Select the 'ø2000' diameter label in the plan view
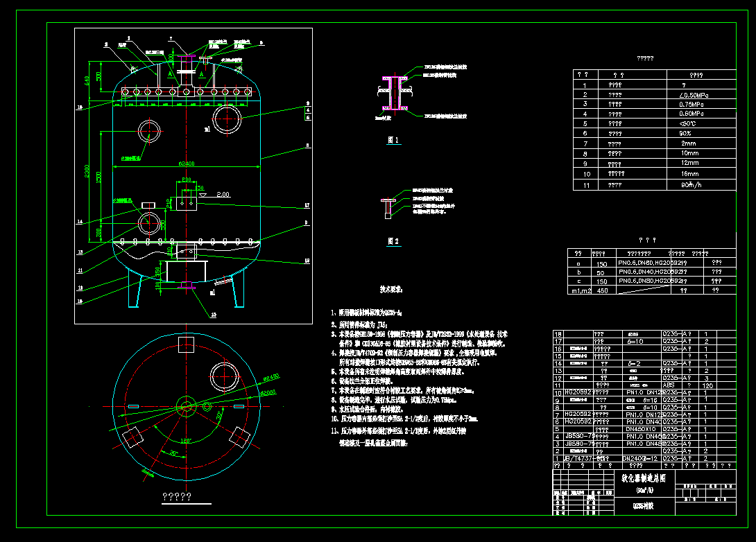This screenshot has width=756, height=542. click(x=268, y=393)
